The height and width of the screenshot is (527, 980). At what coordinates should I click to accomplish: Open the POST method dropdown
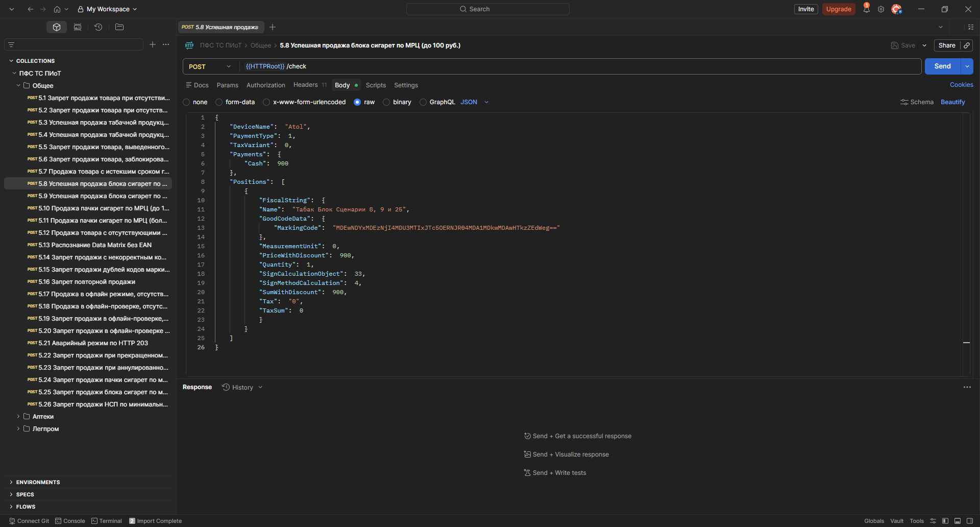[x=210, y=66]
